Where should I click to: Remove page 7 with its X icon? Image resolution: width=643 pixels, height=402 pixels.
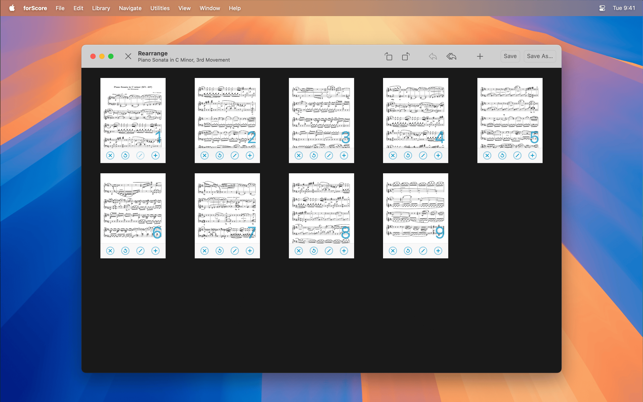pos(204,251)
